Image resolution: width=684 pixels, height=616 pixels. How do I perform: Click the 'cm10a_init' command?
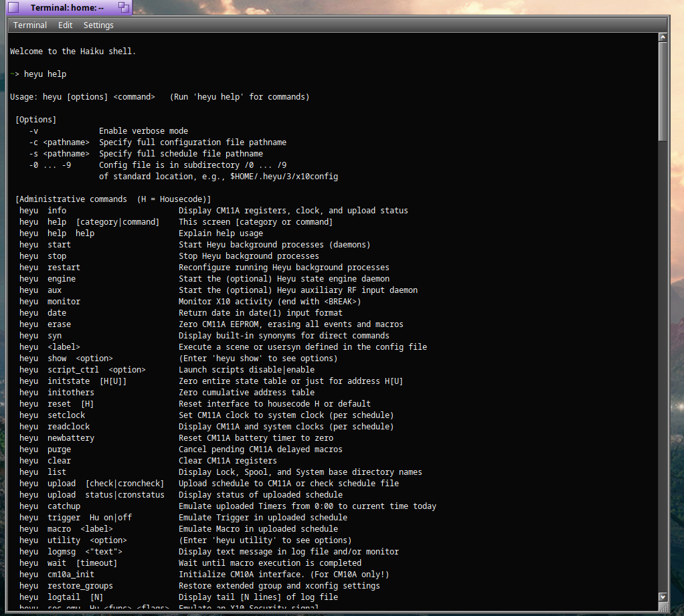(x=71, y=574)
